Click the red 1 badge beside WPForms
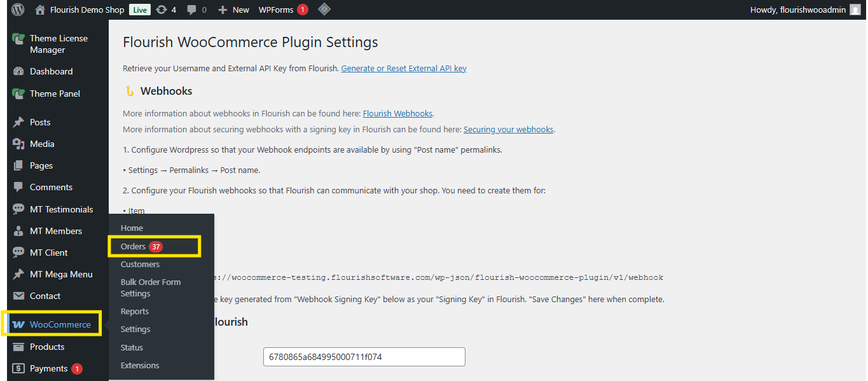This screenshot has height=381, width=868. tap(303, 10)
